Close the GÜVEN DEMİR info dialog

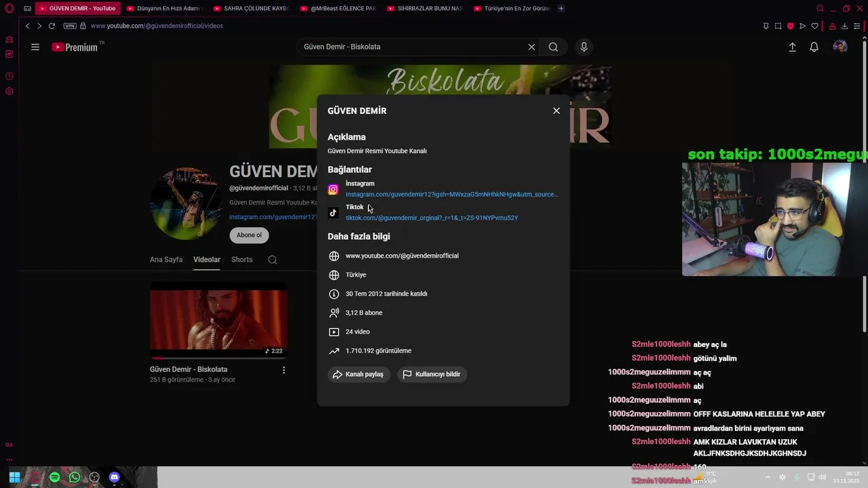pyautogui.click(x=556, y=110)
